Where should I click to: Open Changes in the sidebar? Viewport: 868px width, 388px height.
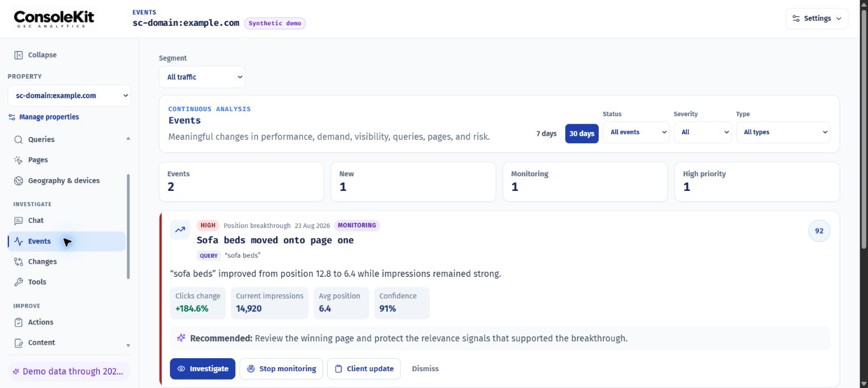(66, 262)
